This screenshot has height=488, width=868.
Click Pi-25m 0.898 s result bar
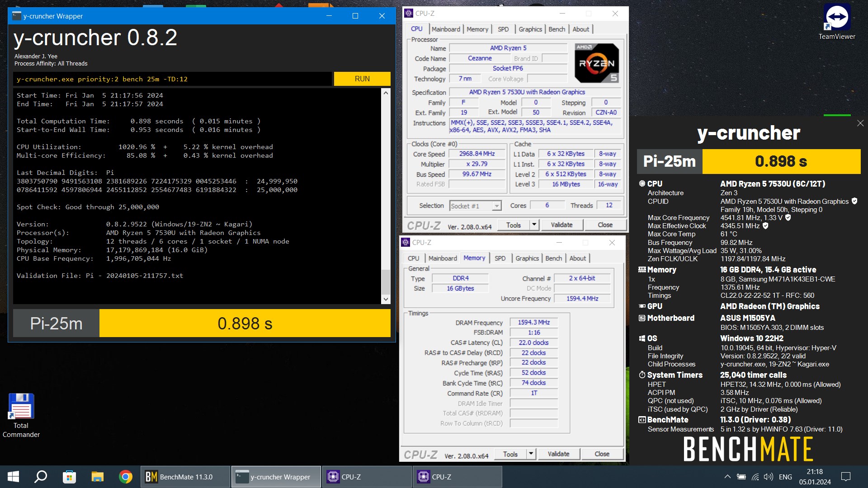[x=202, y=323]
